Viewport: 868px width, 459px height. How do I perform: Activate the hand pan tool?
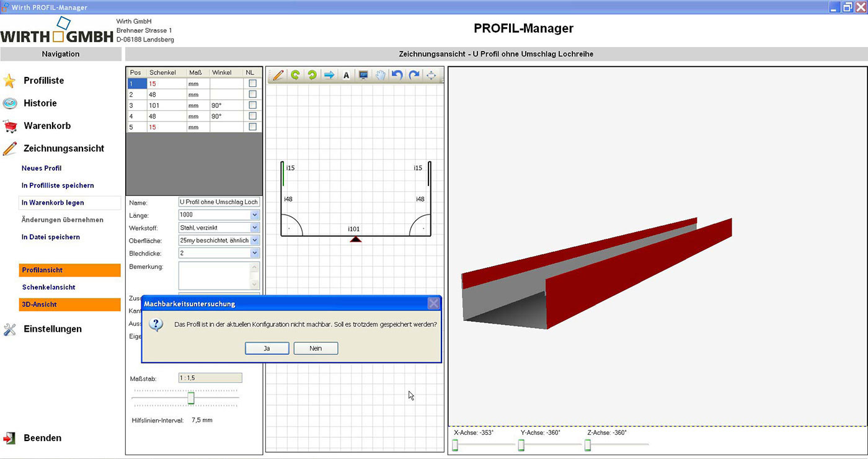pos(380,75)
